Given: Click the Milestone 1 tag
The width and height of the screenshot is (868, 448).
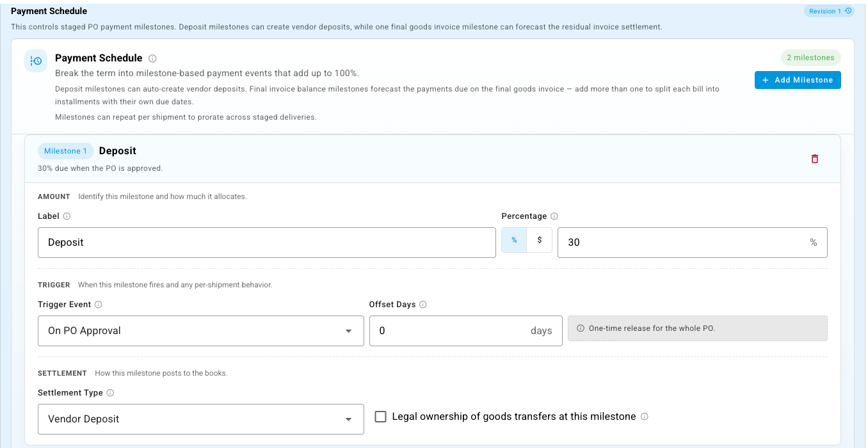Looking at the screenshot, I should 65,151.
